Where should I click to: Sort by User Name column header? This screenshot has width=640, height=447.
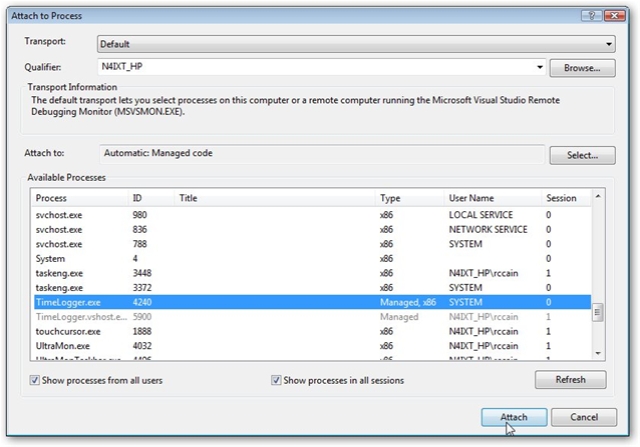(x=471, y=198)
